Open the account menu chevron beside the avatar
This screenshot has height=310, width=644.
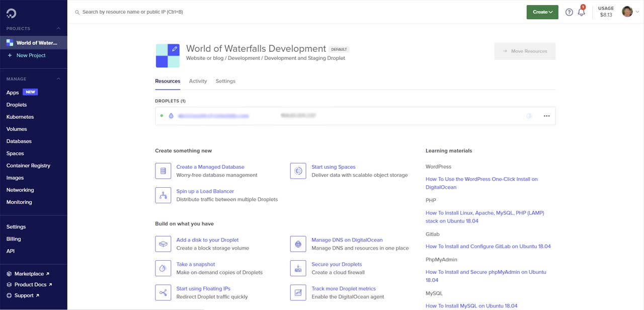637,12
